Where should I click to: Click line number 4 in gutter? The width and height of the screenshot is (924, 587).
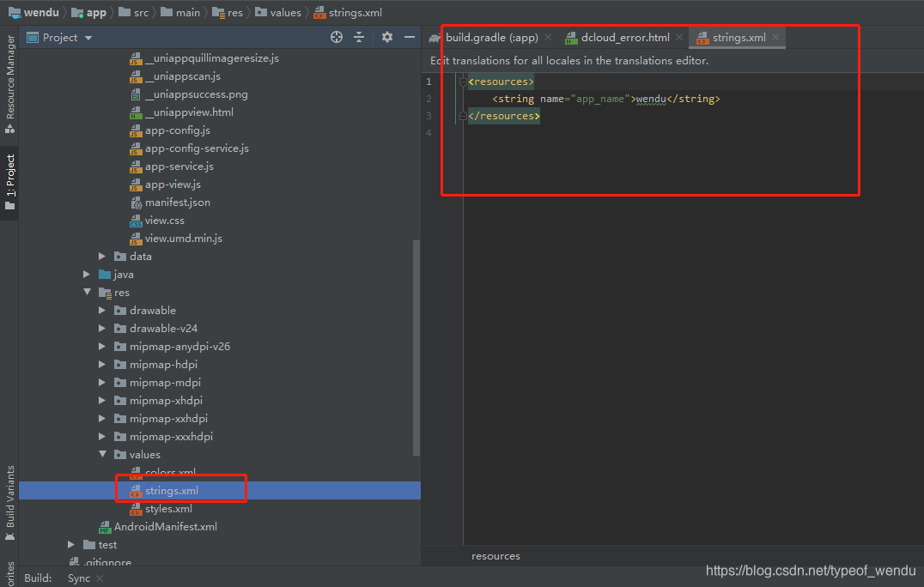[429, 133]
